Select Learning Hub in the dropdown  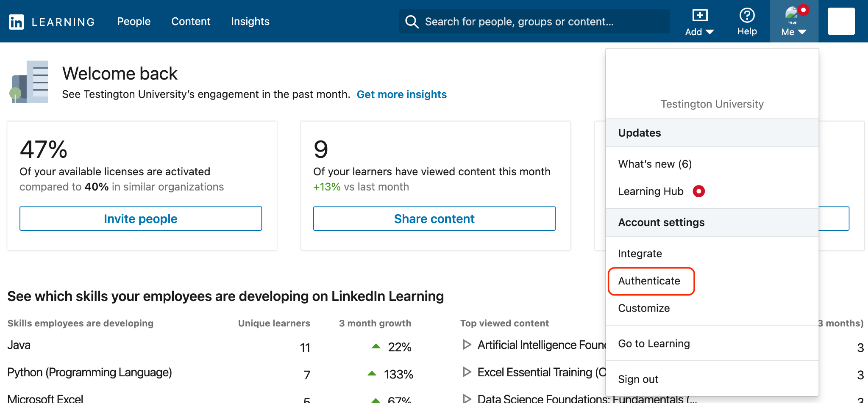(x=651, y=191)
